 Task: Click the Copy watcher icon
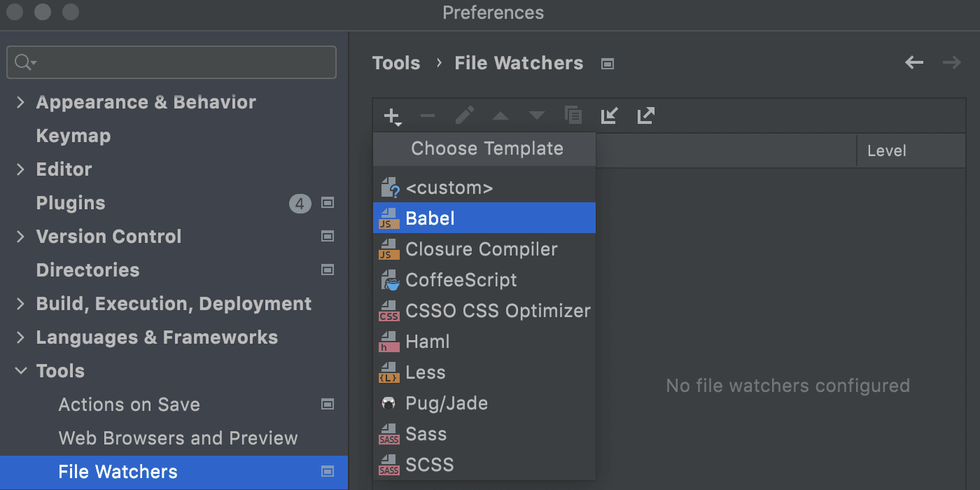click(573, 115)
